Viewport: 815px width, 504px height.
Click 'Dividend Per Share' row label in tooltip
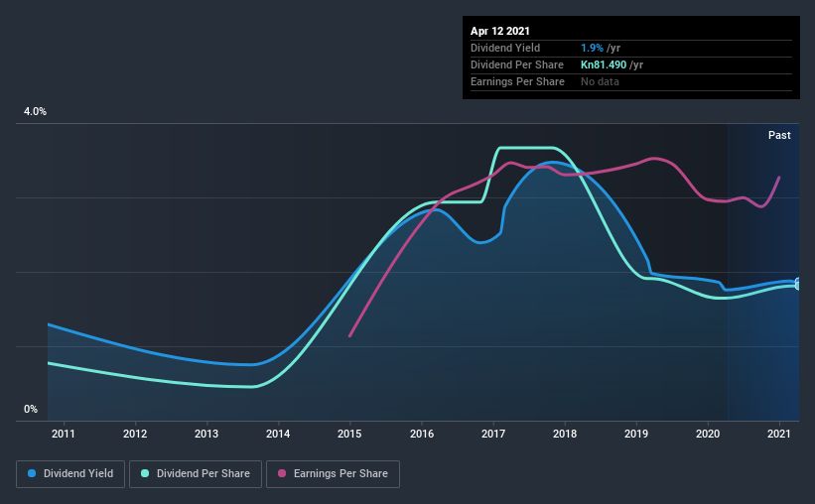click(516, 64)
